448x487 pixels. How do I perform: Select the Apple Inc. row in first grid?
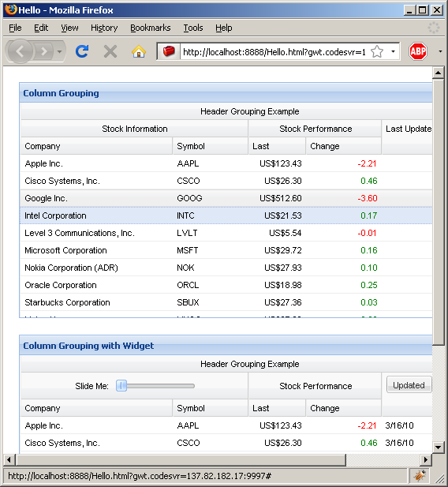click(x=226, y=163)
